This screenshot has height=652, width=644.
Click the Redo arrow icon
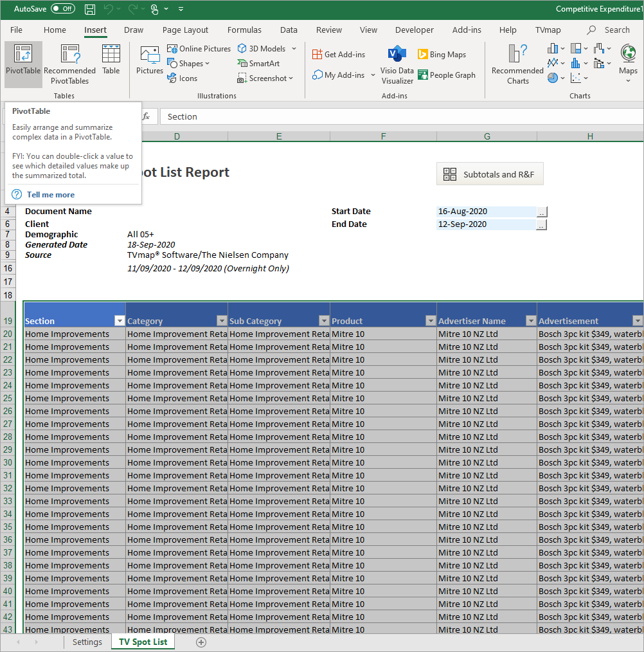pyautogui.click(x=133, y=9)
